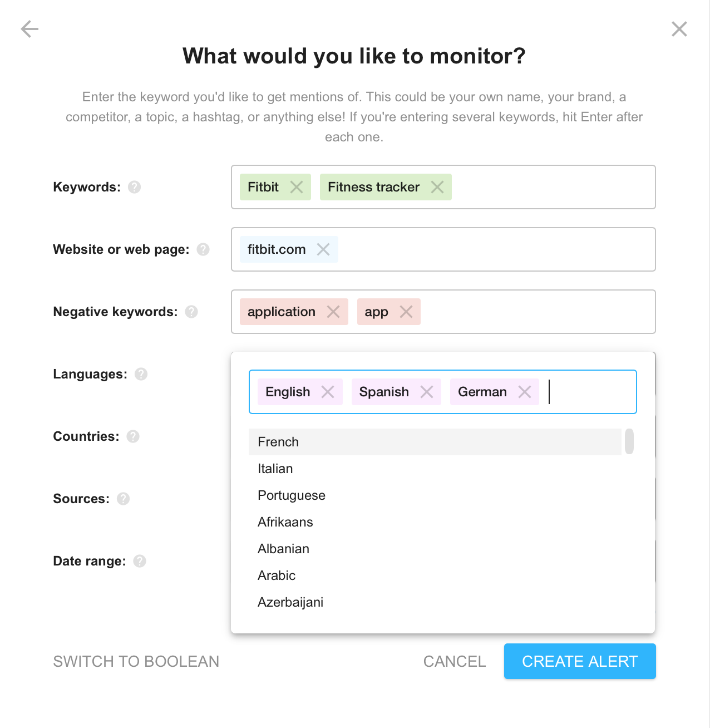Click the back arrow at top left

point(28,28)
